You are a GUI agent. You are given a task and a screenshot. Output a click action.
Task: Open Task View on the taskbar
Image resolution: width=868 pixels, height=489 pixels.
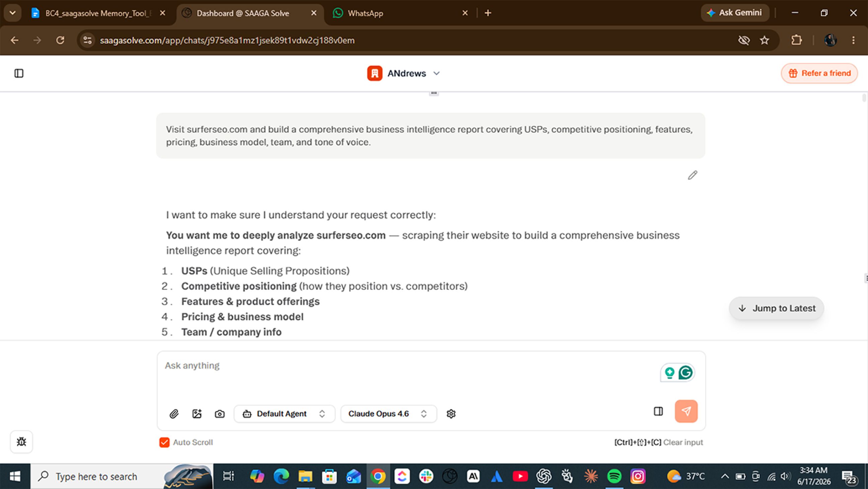click(x=228, y=476)
